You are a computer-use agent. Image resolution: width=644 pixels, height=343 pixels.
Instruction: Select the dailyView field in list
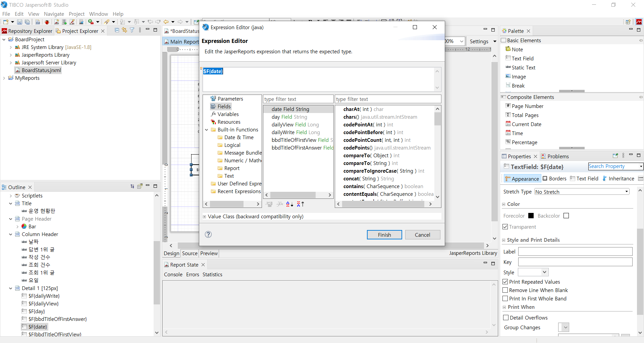tap(295, 124)
